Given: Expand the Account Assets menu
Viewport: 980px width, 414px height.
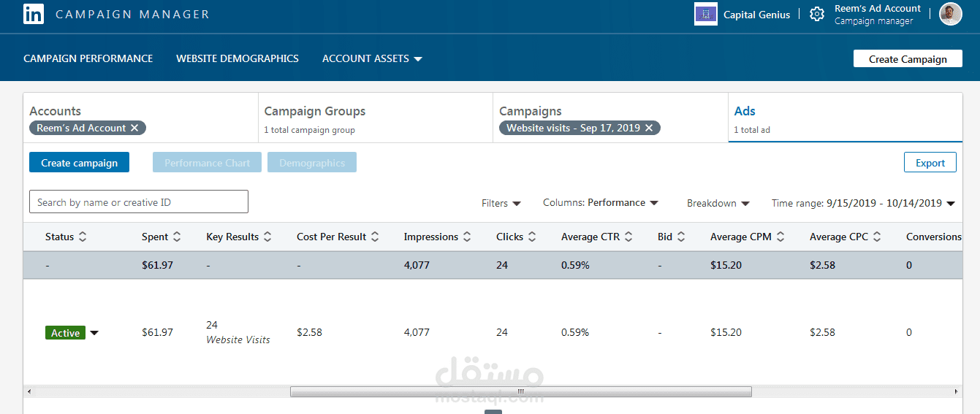Looking at the screenshot, I should point(372,58).
